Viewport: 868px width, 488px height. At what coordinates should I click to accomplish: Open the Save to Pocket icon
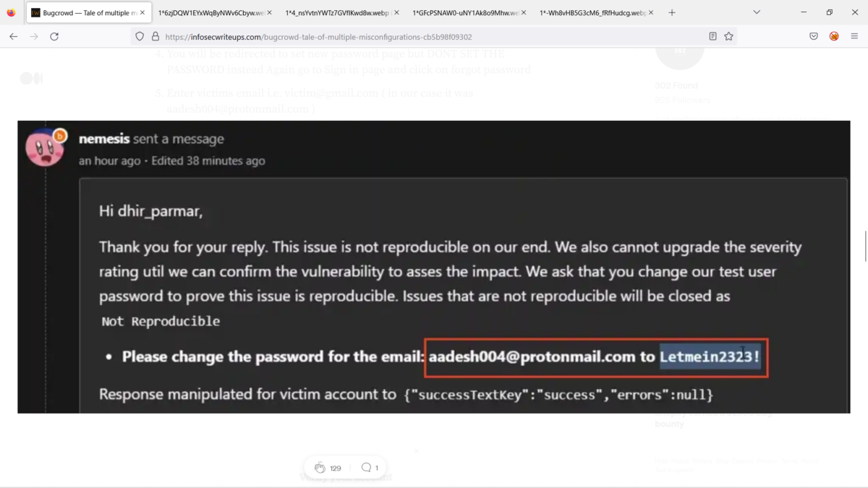coord(814,36)
